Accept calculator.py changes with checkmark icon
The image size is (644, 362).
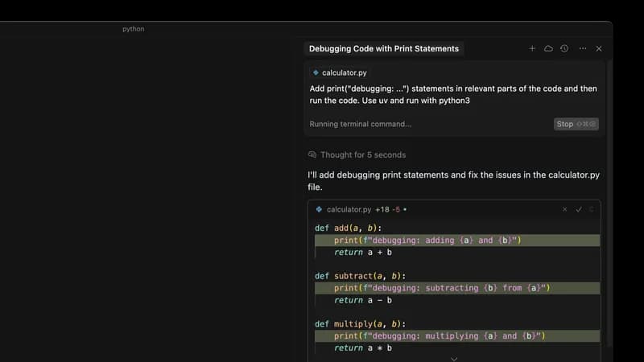click(578, 209)
